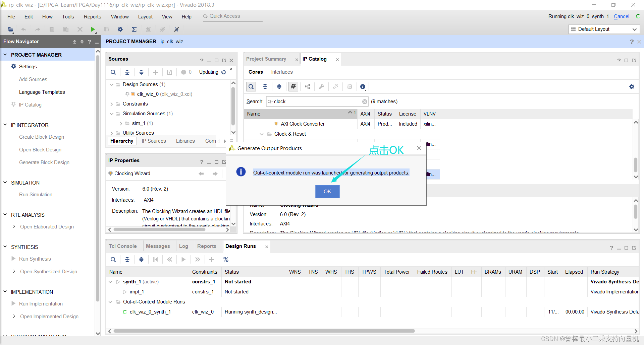This screenshot has width=644, height=345.
Task: Click into the IP Catalog search box
Action: pyautogui.click(x=317, y=101)
